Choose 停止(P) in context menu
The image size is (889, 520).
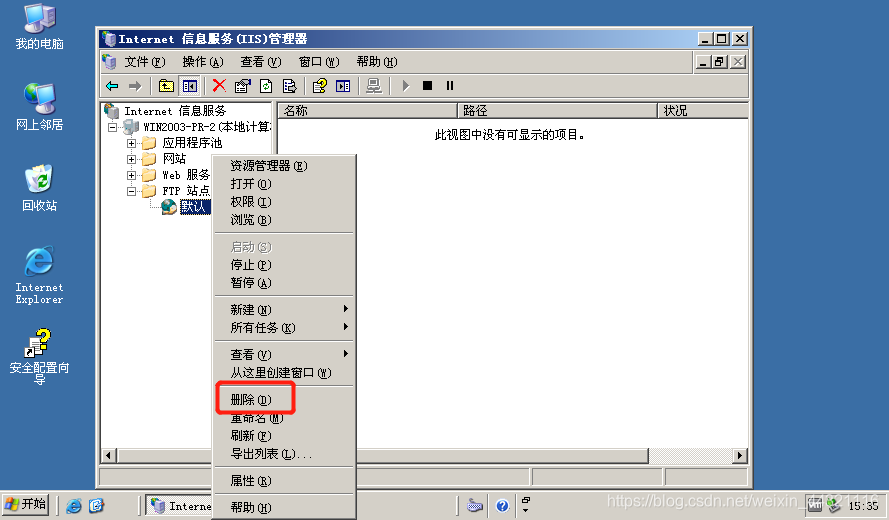click(284, 265)
